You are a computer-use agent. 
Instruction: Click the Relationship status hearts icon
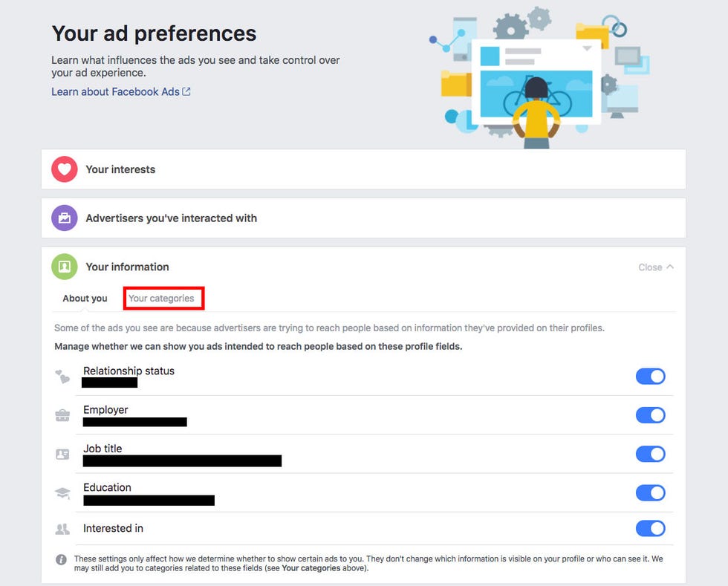tap(62, 376)
